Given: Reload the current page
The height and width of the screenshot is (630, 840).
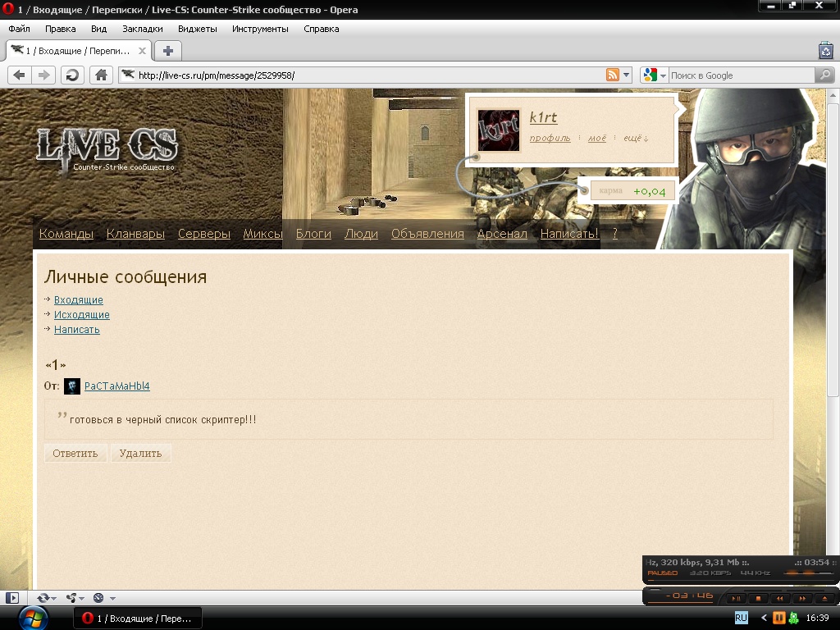Looking at the screenshot, I should (x=72, y=75).
